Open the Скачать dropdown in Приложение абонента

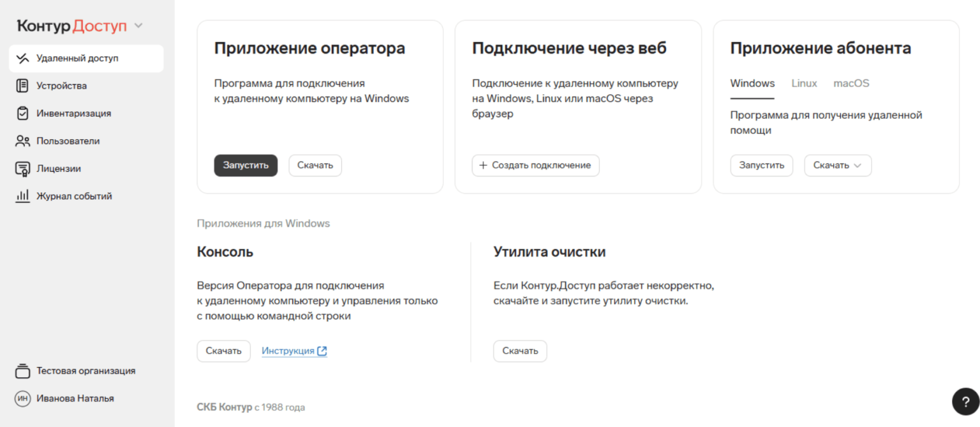[837, 165]
